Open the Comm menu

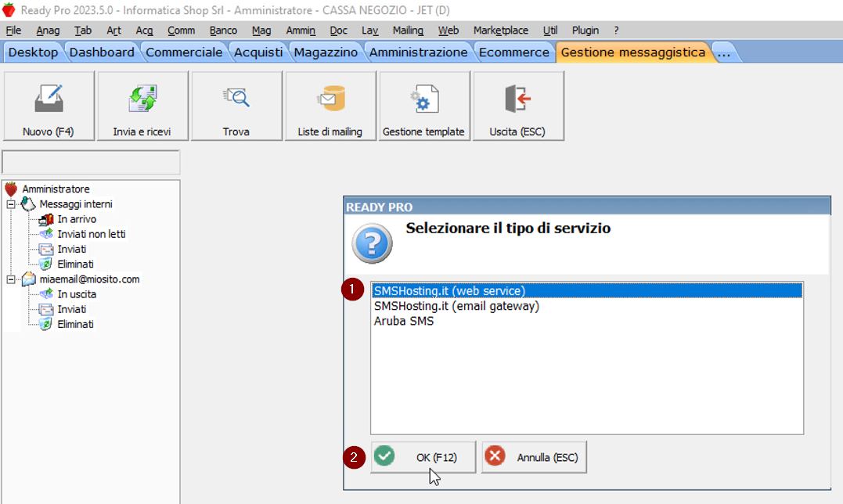(x=181, y=31)
